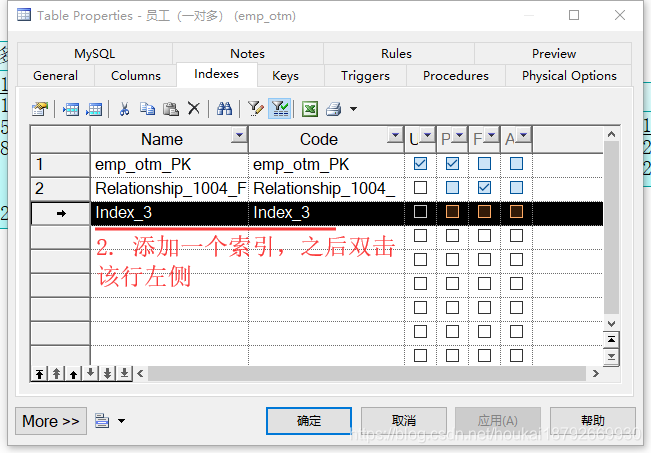Image resolution: width=651 pixels, height=453 pixels.
Task: Go to the Columns tab
Action: pyautogui.click(x=136, y=76)
